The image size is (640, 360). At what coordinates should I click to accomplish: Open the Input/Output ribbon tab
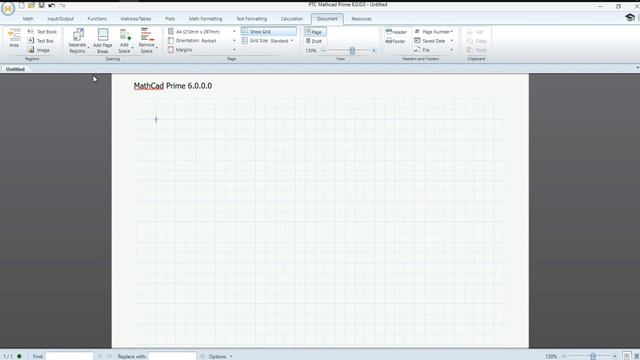pos(60,19)
